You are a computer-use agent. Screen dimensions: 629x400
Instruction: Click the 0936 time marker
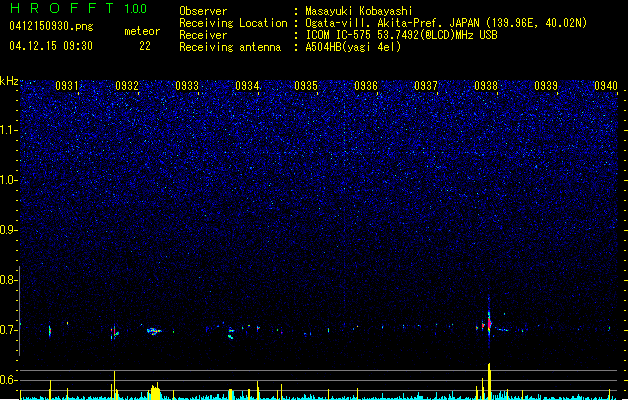pyautogui.click(x=366, y=86)
